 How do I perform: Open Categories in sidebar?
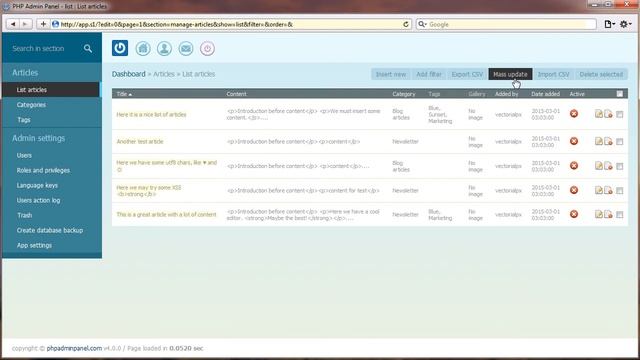(31, 105)
